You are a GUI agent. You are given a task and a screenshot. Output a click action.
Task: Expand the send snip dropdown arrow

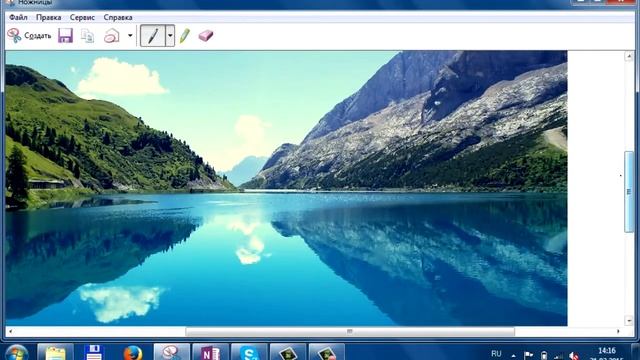[130, 36]
